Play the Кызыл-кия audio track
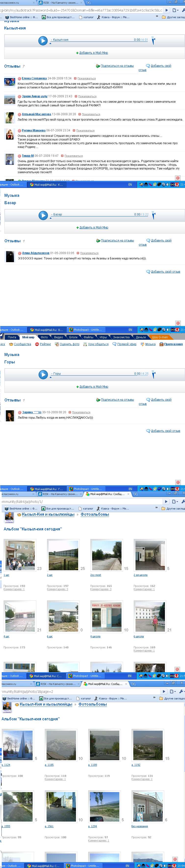The height and width of the screenshot is (868, 185). pos(43,41)
